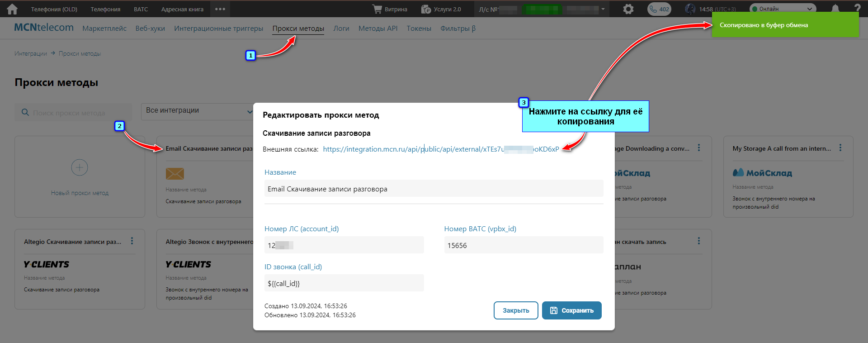Open options menu of скачать запись card
This screenshot has height=343, width=868.
point(699,241)
